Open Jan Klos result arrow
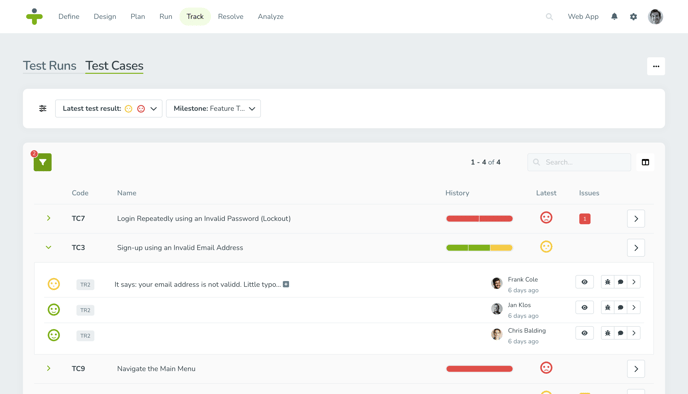688x394 pixels. tap(634, 307)
